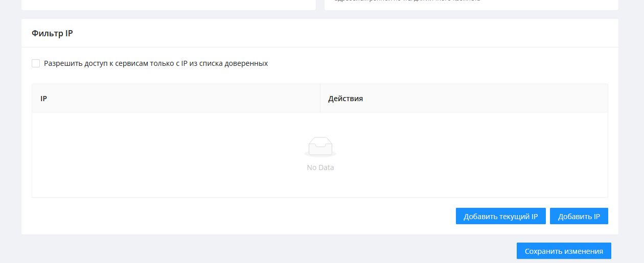Click the Действия column header
Screen dimensions: 644x263
click(x=464, y=98)
